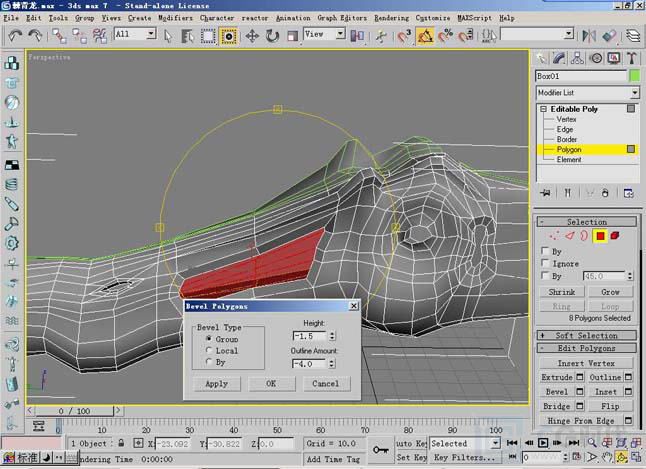Click the Pin Stack icon
This screenshot has height=469, width=646.
coord(546,193)
